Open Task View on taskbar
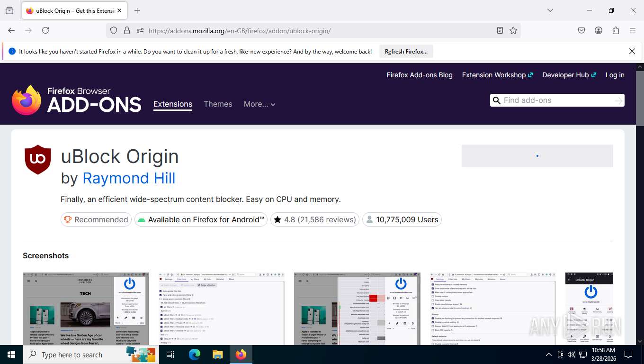The height and width of the screenshot is (364, 644). click(170, 355)
